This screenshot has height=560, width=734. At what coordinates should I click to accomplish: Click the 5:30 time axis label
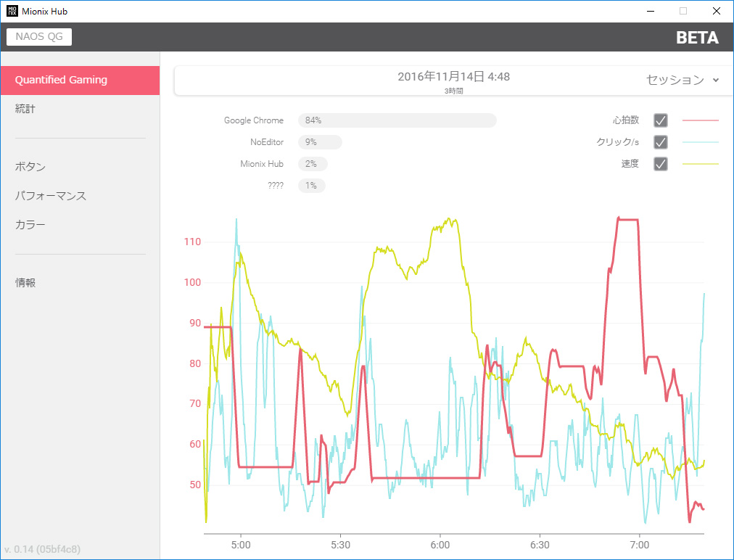340,545
